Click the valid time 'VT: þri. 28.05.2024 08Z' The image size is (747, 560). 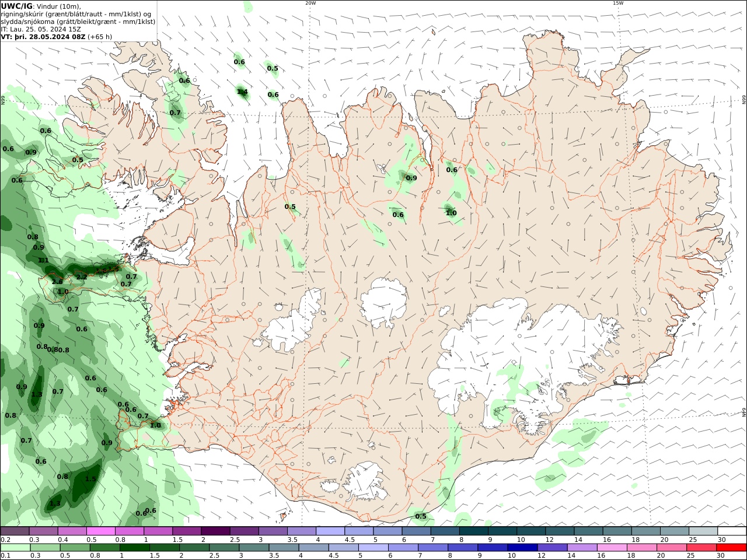43,36
